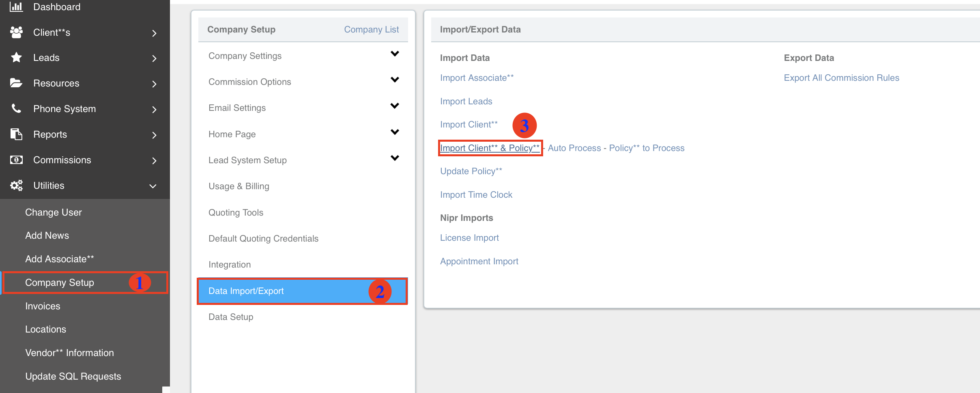980x393 pixels.
Task: Click the Reports document icon
Action: (16, 134)
